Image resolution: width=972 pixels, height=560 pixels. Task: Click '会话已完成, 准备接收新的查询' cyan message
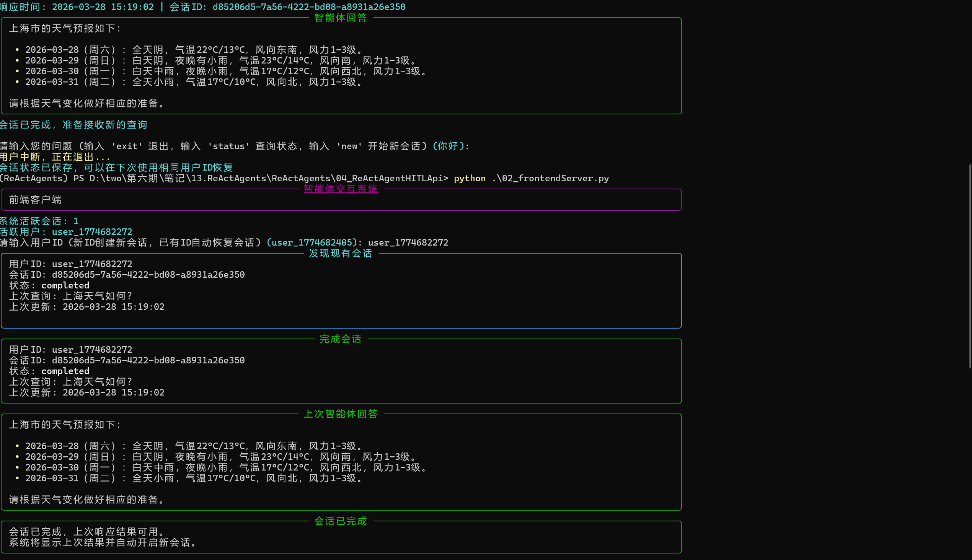[x=73, y=125]
